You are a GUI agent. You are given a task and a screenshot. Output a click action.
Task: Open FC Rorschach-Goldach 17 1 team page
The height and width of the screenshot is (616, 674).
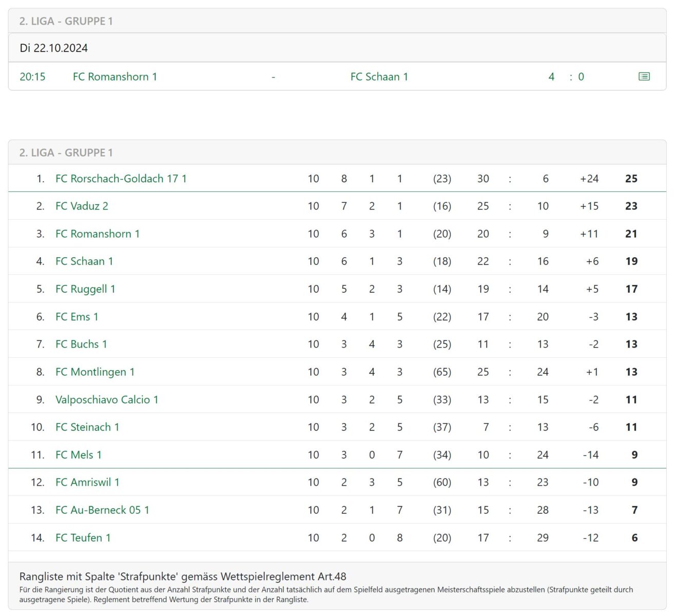point(121,179)
